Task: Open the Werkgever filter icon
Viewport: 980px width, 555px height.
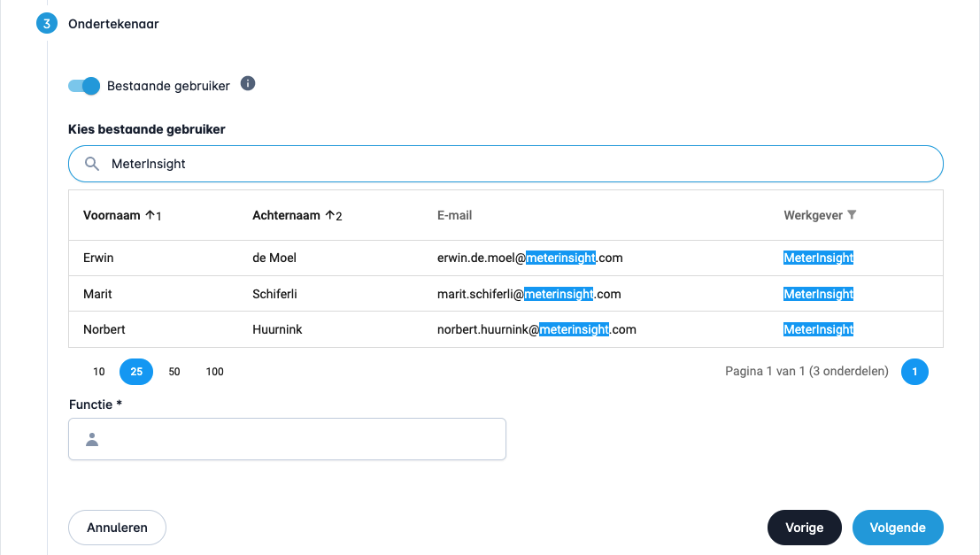Action: (x=852, y=215)
